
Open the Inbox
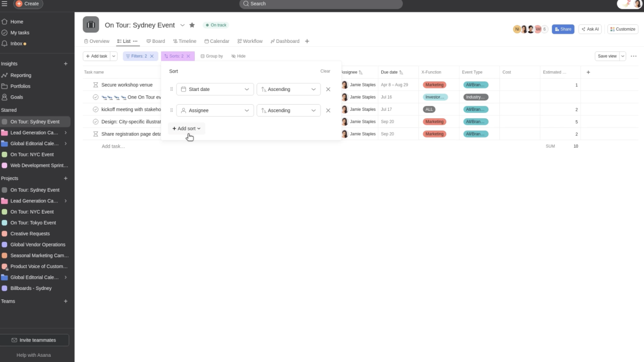click(x=16, y=43)
